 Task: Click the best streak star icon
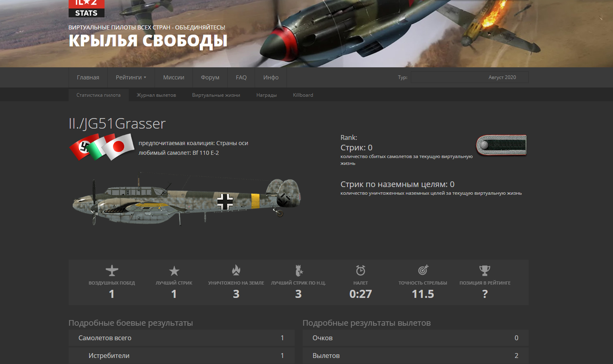(174, 271)
